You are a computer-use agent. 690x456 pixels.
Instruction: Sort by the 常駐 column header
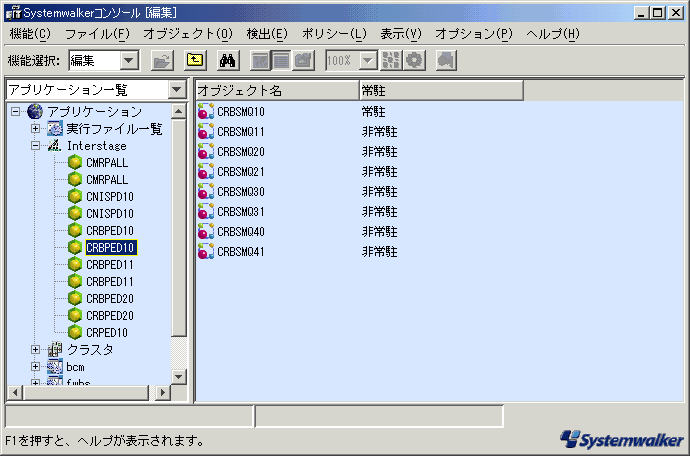click(441, 91)
